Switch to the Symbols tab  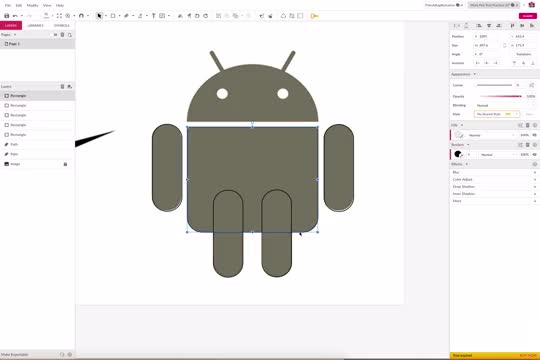click(x=61, y=25)
